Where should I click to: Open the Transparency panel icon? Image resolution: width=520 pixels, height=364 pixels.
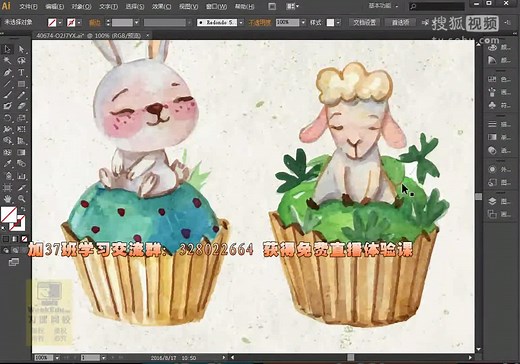[492, 150]
